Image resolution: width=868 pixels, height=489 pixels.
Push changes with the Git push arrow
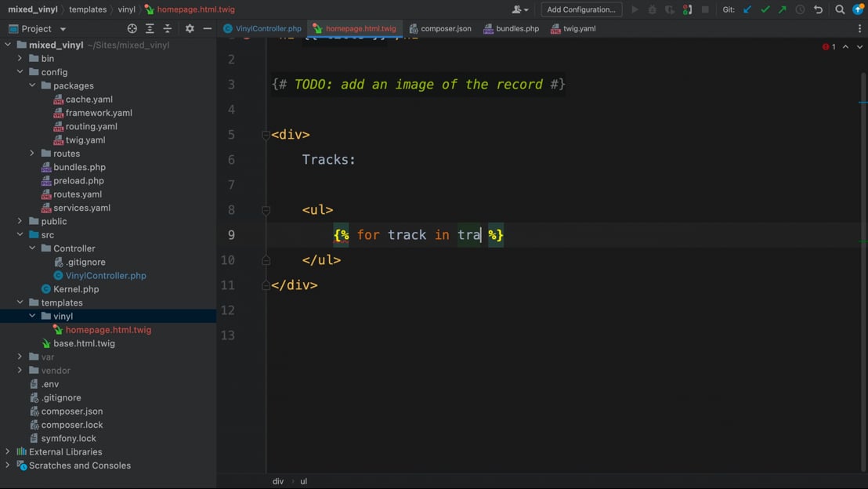click(x=783, y=9)
